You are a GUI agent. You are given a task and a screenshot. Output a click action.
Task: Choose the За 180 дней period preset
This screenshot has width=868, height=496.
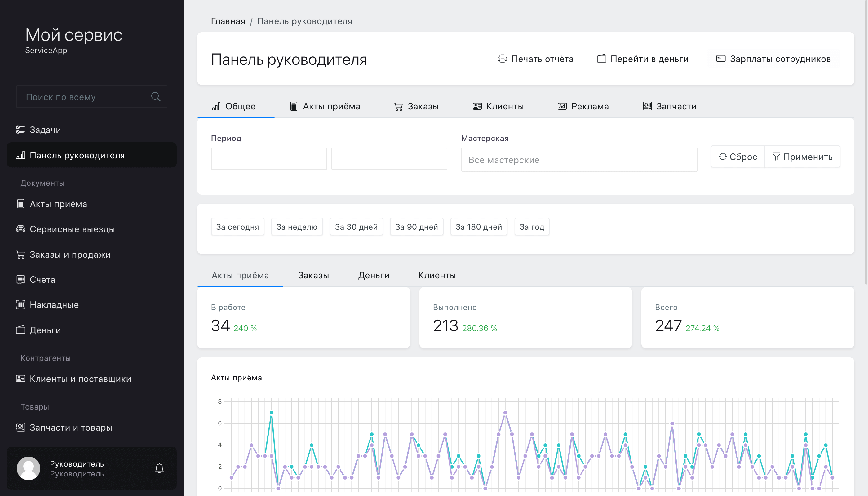[479, 227]
